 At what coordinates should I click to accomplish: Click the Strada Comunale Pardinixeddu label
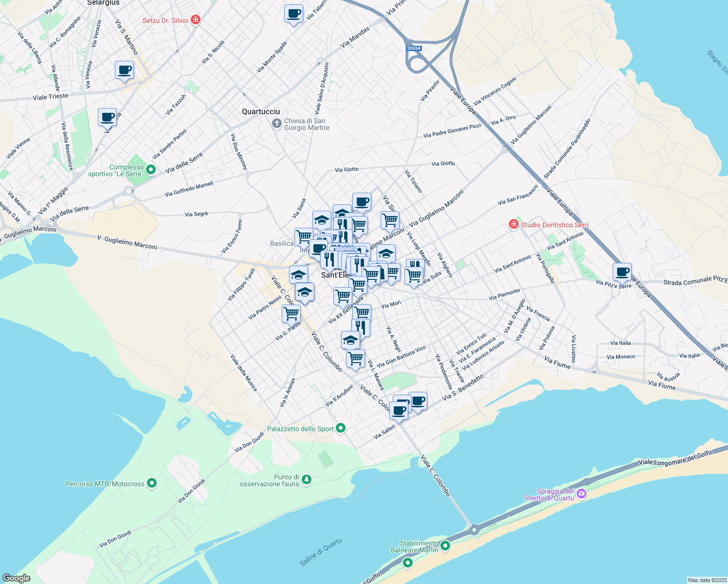(x=567, y=148)
